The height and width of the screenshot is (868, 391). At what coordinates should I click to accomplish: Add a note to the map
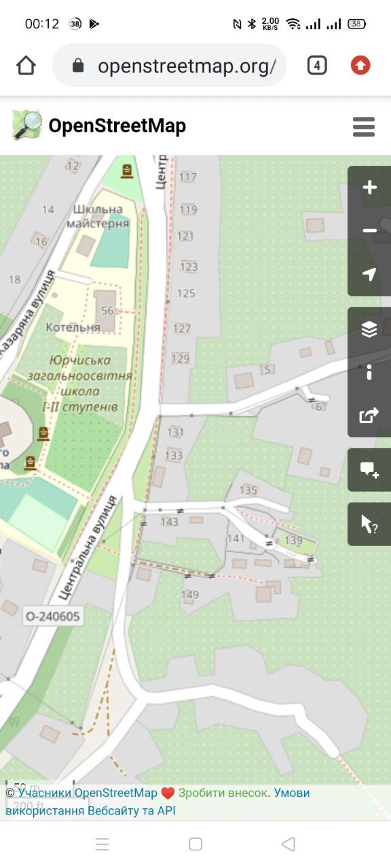[x=369, y=469]
